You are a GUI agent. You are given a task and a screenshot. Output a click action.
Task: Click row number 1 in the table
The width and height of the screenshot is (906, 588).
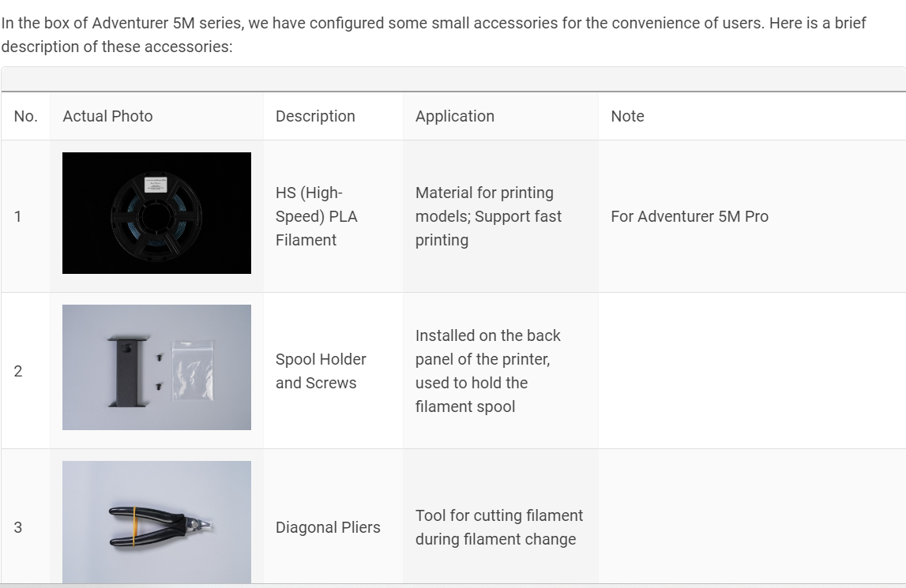[18, 216]
